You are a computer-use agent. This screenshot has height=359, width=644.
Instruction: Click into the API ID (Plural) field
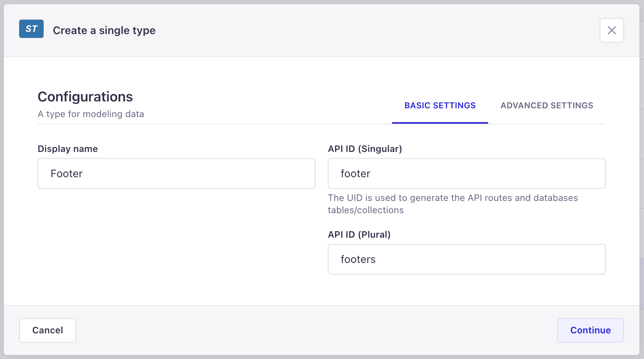point(466,259)
